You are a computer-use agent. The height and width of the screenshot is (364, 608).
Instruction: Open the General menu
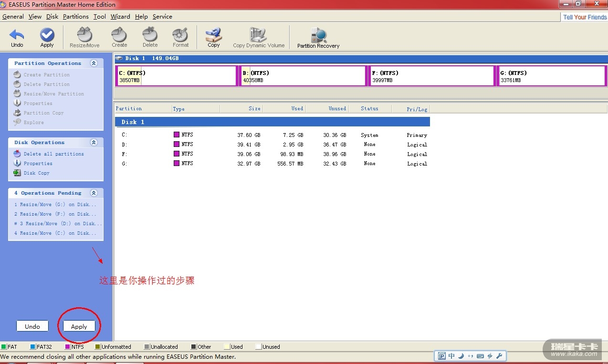13,16
